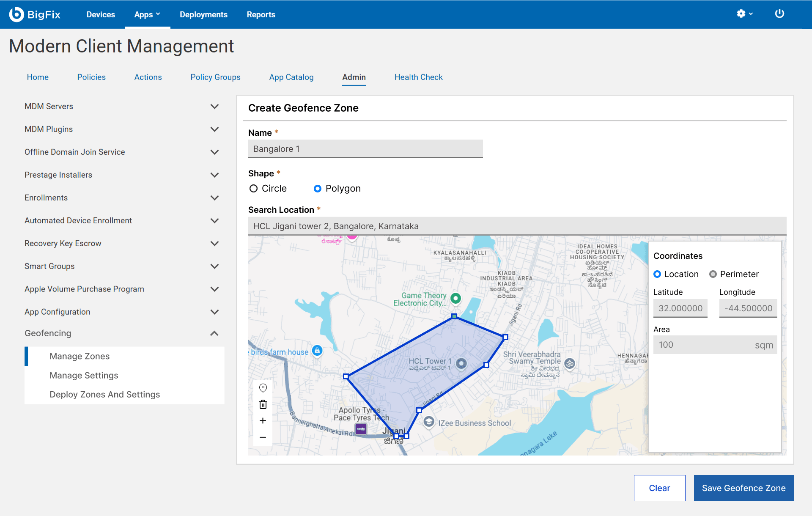
Task: Click the BigFix logo icon
Action: pos(16,14)
